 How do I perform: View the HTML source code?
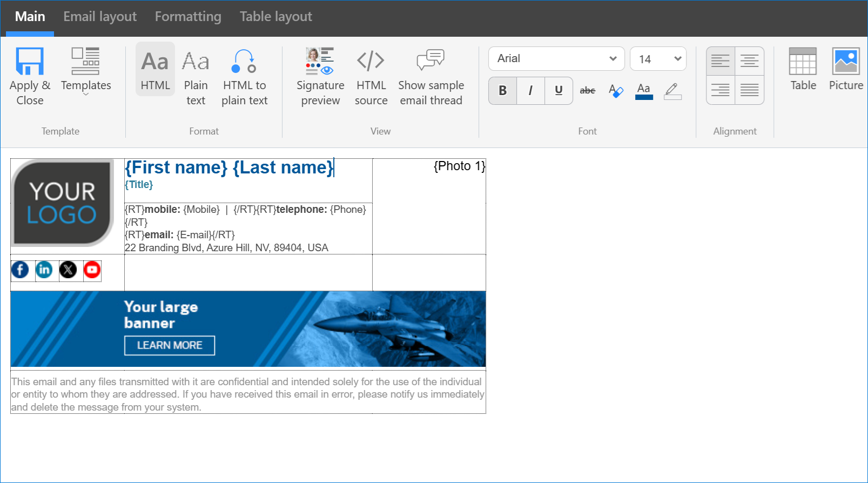pyautogui.click(x=371, y=76)
